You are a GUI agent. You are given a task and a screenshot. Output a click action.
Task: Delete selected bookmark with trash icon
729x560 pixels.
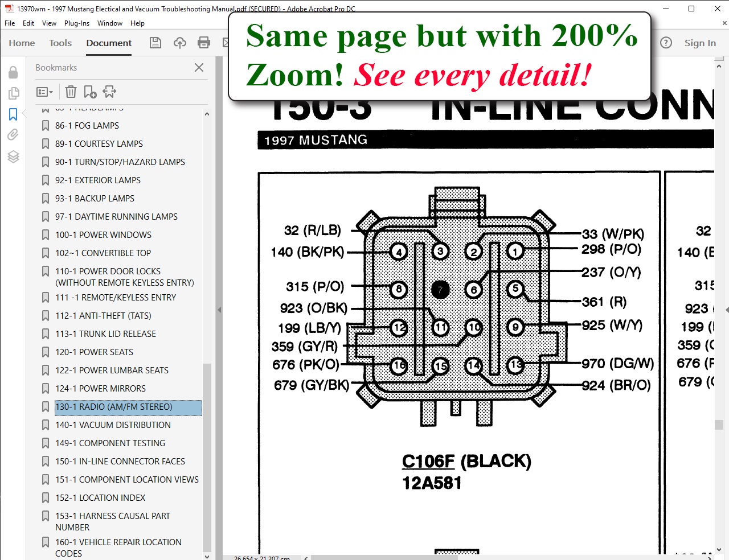pos(71,92)
